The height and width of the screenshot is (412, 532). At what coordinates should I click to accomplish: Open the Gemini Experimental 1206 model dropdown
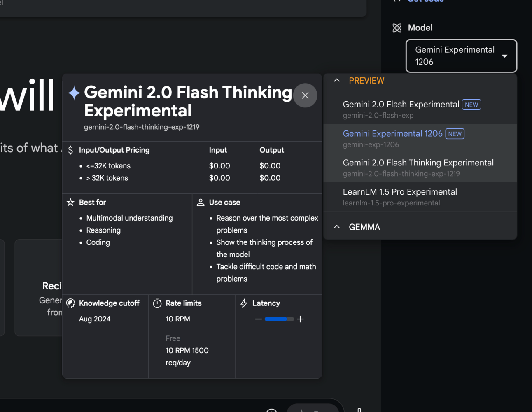(461, 56)
